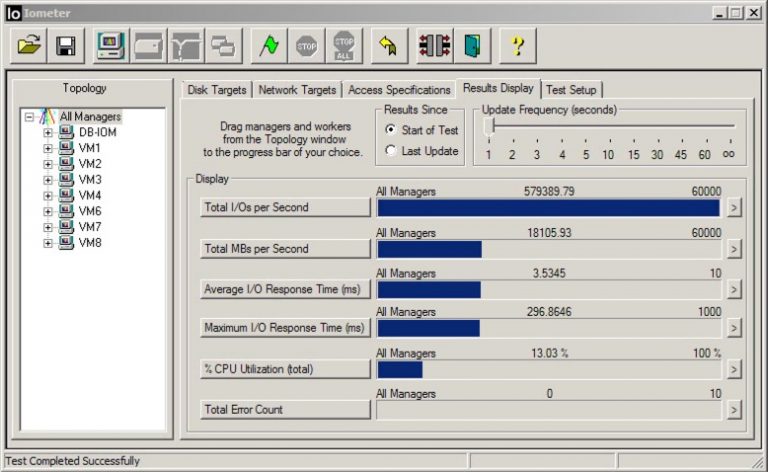Screen dimensions: 768x472
Task: Start new manager computer icon
Action: (111, 46)
